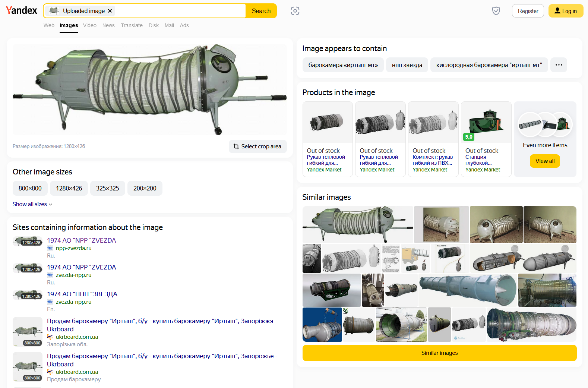Open the npp-zvezda.ru site link
The width and height of the screenshot is (588, 388).
[73, 248]
